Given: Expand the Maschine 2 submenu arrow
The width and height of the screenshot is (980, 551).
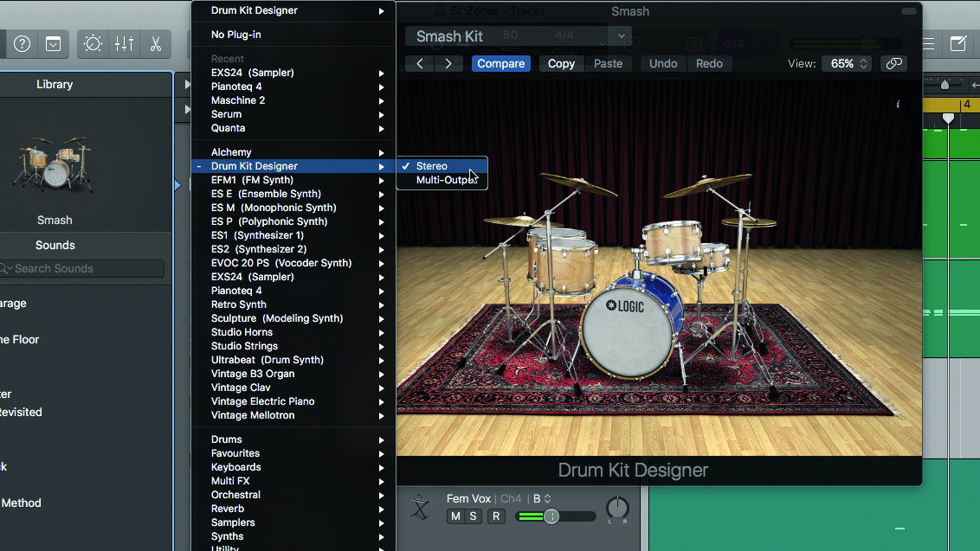Looking at the screenshot, I should pos(381,100).
